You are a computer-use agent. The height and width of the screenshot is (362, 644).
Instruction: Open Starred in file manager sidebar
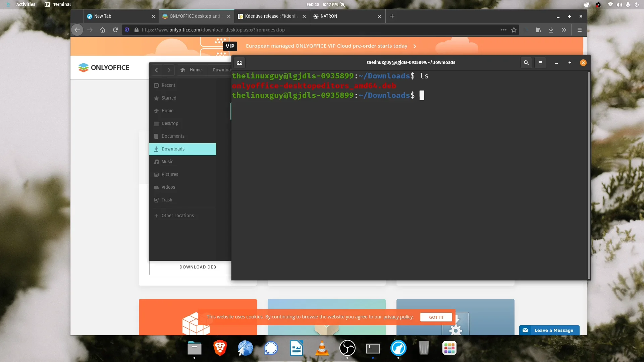(x=182, y=98)
